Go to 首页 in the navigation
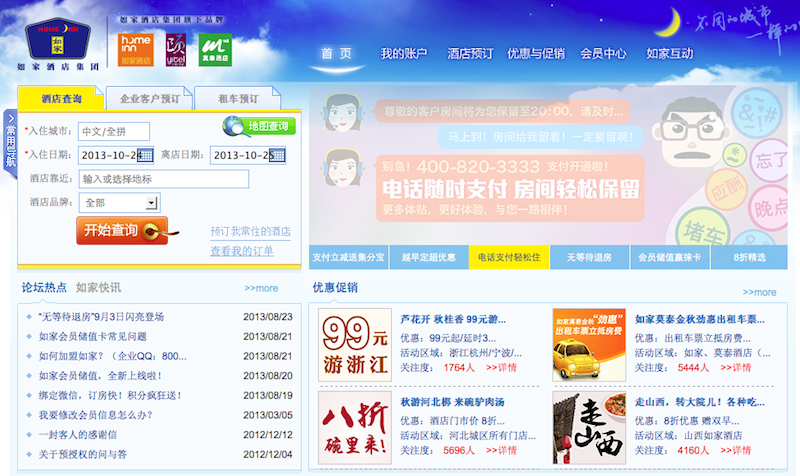 (x=336, y=54)
